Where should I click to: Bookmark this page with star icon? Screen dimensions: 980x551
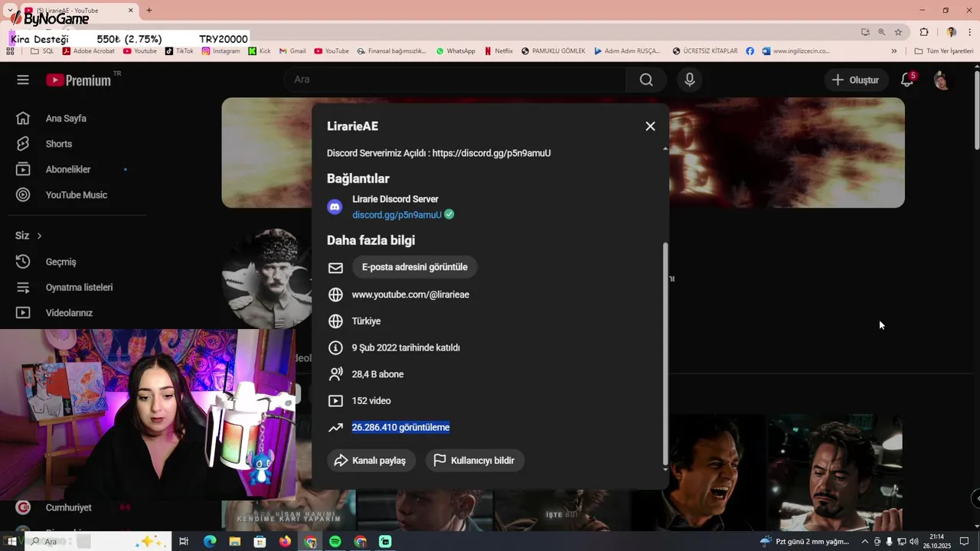pyautogui.click(x=898, y=32)
